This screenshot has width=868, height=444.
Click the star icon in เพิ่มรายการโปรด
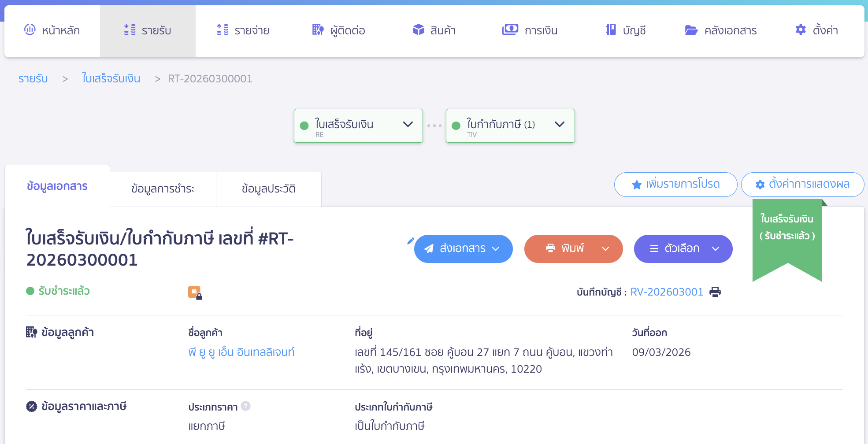[x=636, y=185]
